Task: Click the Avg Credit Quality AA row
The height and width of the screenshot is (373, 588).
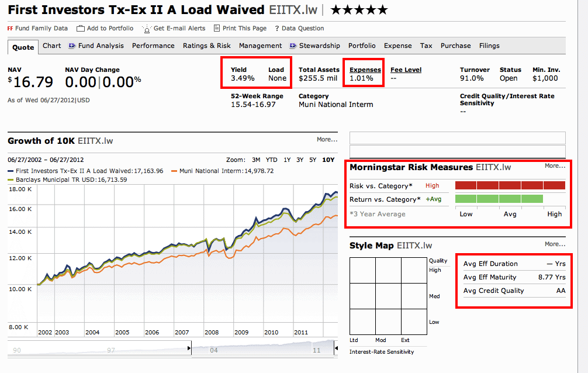Action: click(x=514, y=291)
